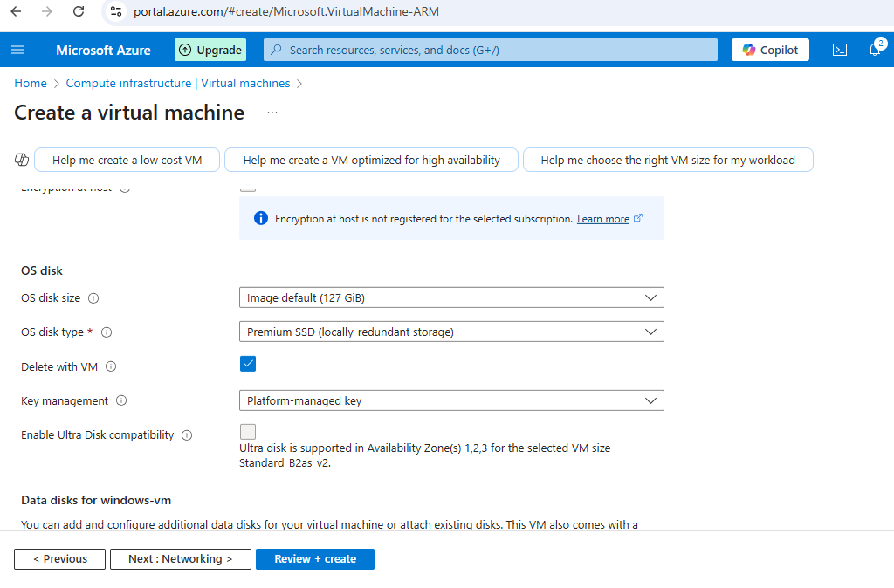The width and height of the screenshot is (894, 588).
Task: Open the OS disk type dropdown
Action: [451, 332]
